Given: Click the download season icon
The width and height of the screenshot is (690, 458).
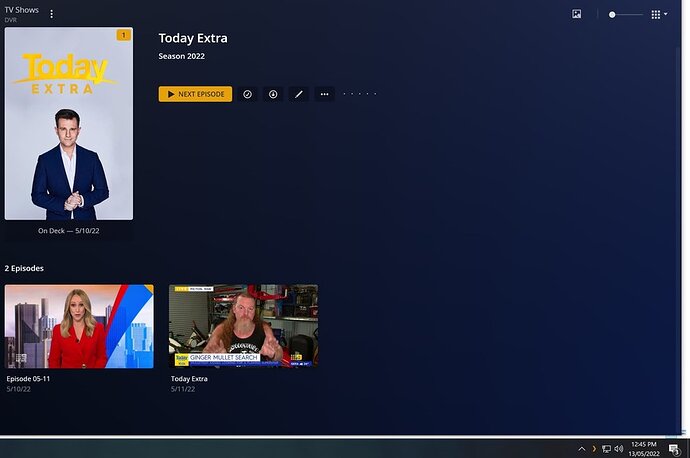Looking at the screenshot, I should coord(273,94).
